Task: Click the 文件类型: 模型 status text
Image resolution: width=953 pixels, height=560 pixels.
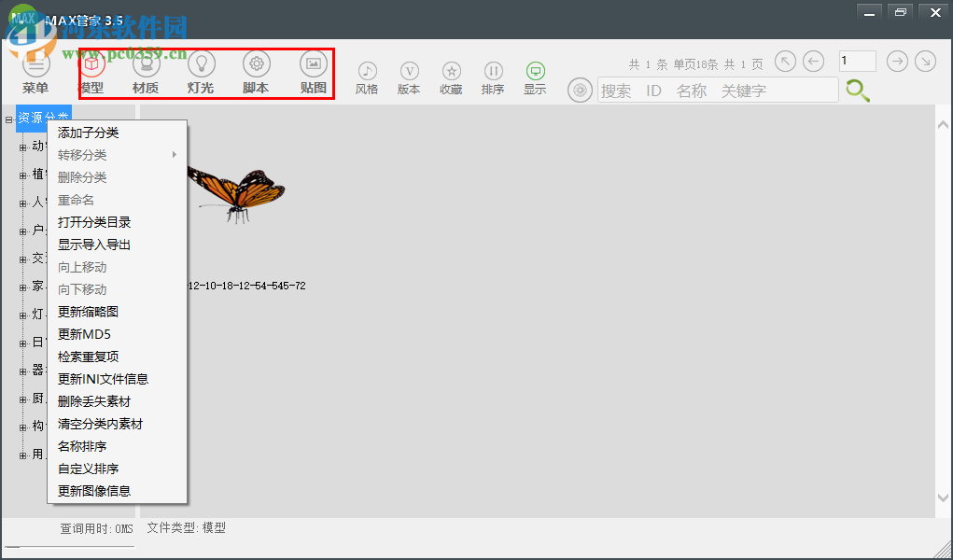Action: click(x=186, y=528)
